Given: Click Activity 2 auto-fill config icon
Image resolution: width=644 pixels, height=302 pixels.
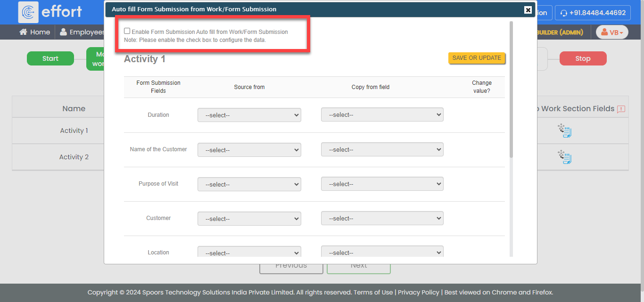Looking at the screenshot, I should 564,157.
